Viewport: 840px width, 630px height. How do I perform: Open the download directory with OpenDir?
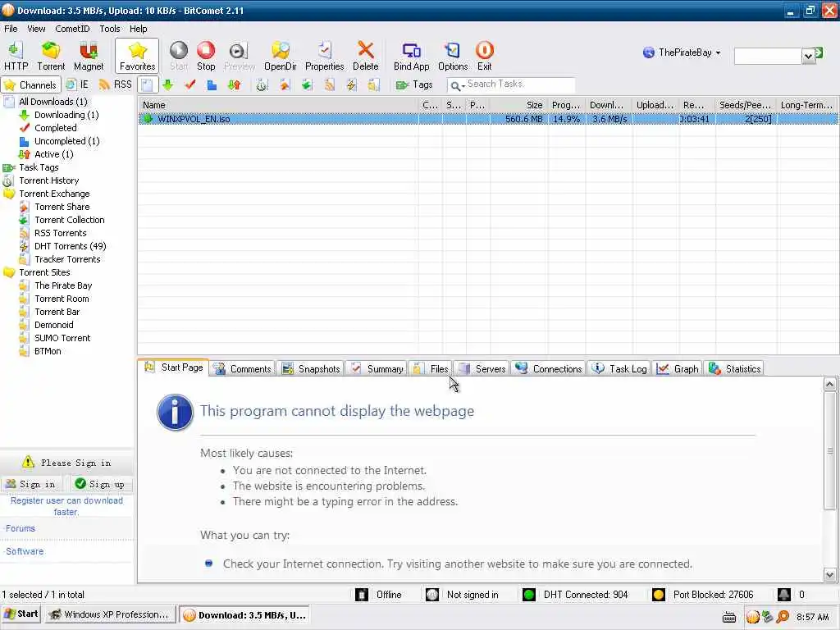(x=281, y=57)
